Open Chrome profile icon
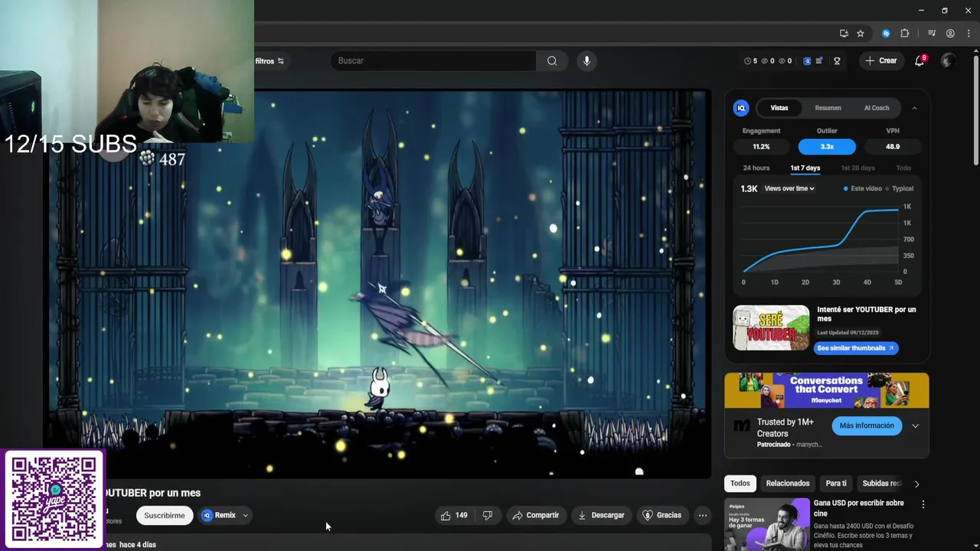The image size is (980, 551). point(950,33)
